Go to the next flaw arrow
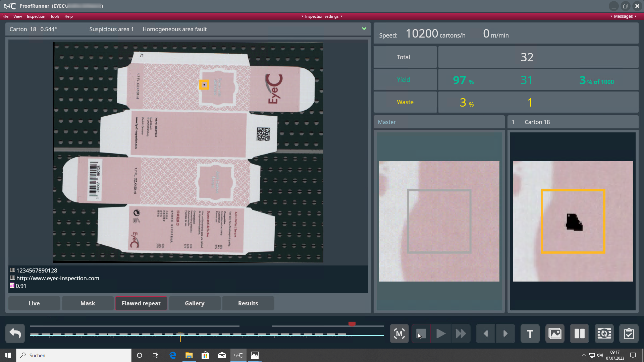Viewport: 644px width, 362px height. tap(505, 334)
